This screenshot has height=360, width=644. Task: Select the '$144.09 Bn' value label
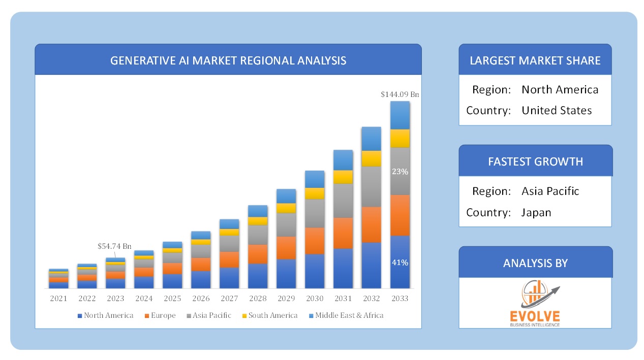400,94
